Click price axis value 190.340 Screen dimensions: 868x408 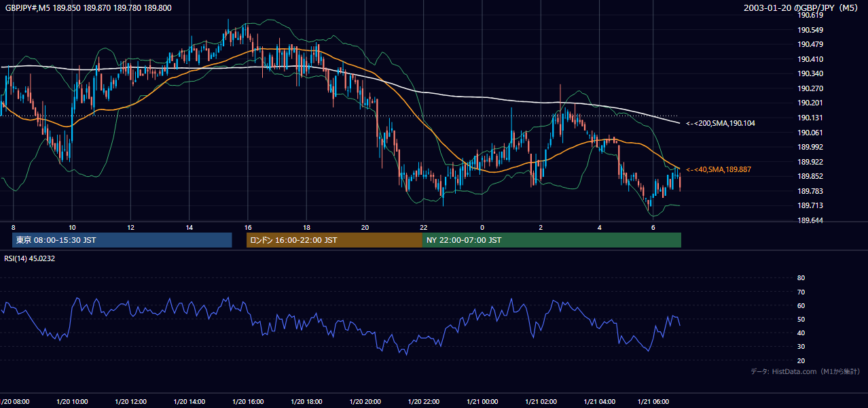click(811, 73)
